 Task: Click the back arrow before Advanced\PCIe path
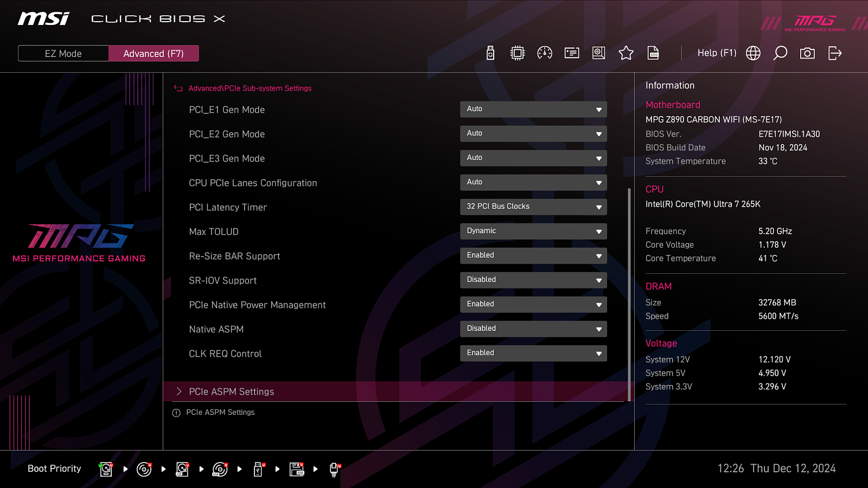point(178,88)
